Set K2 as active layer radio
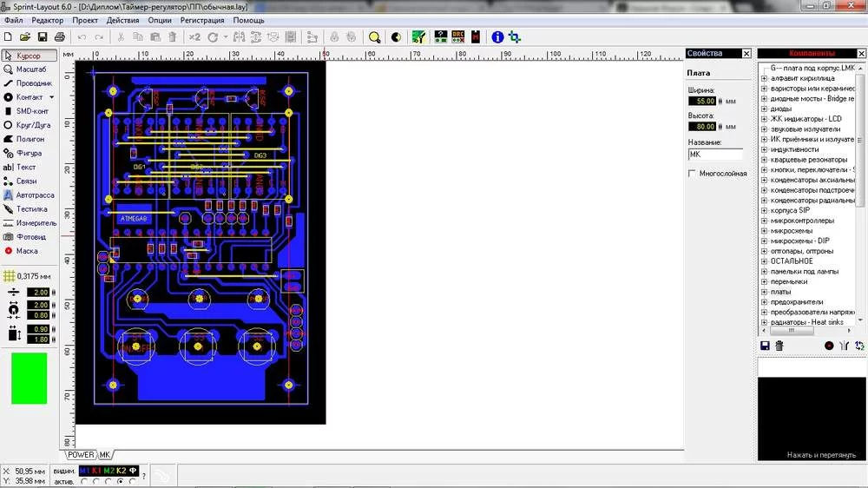The width and height of the screenshot is (868, 488). point(121,481)
